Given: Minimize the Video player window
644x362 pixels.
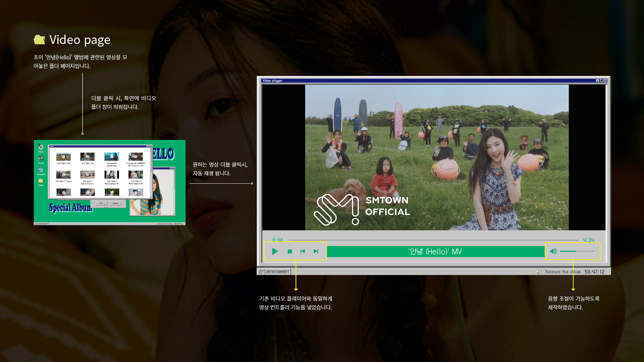Looking at the screenshot, I should pyautogui.click(x=597, y=81).
